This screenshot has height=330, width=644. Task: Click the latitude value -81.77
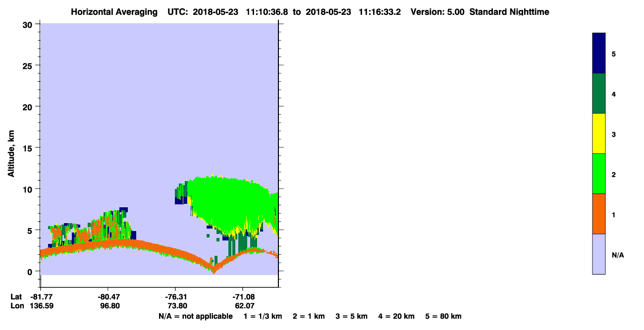pyautogui.click(x=41, y=297)
